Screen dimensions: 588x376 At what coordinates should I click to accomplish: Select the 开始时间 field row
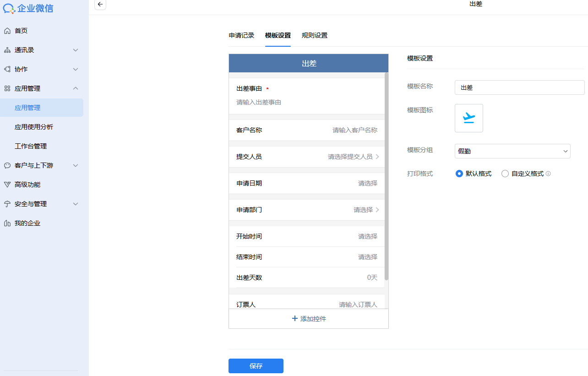(307, 236)
